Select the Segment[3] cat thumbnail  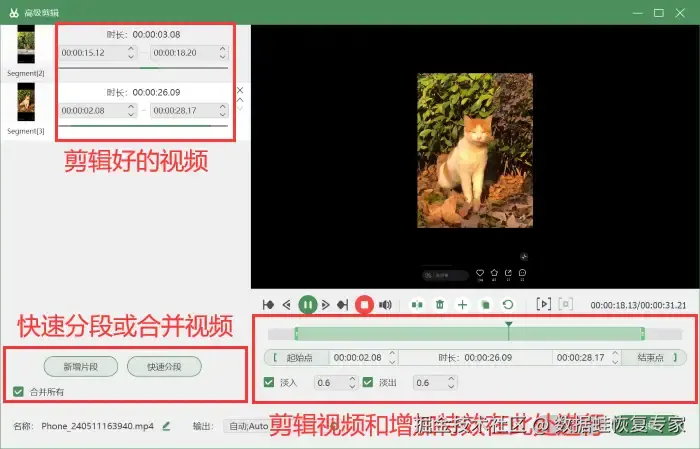pos(26,102)
